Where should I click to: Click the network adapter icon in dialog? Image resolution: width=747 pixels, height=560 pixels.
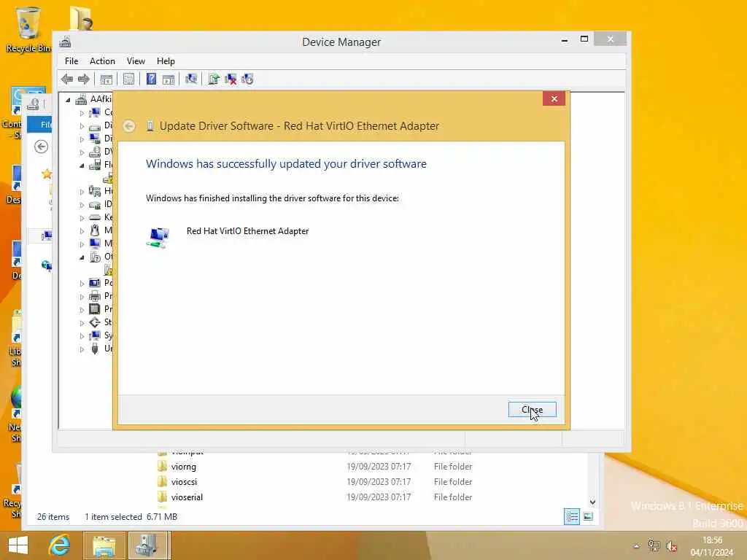(x=158, y=237)
